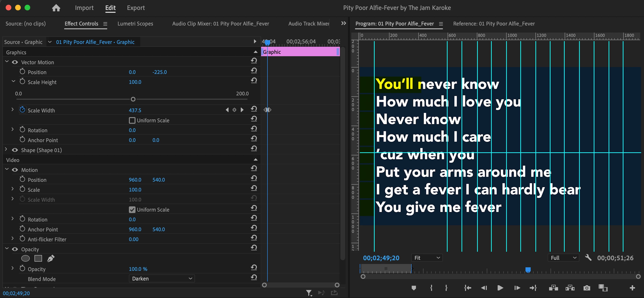The width and height of the screenshot is (644, 298).
Task: Open the Blend Mode Darken dropdown
Action: 161,278
